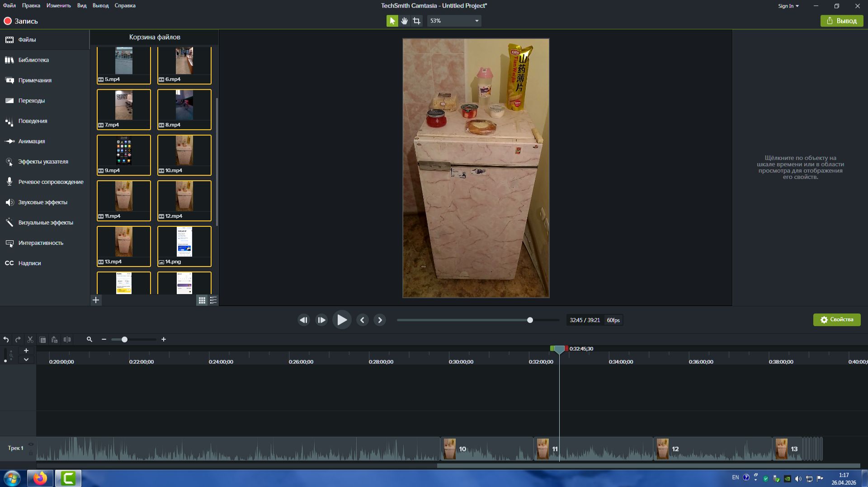Screen dimensions: 868x487
Task: Open Firefox from the Windows taskbar
Action: pos(40,478)
